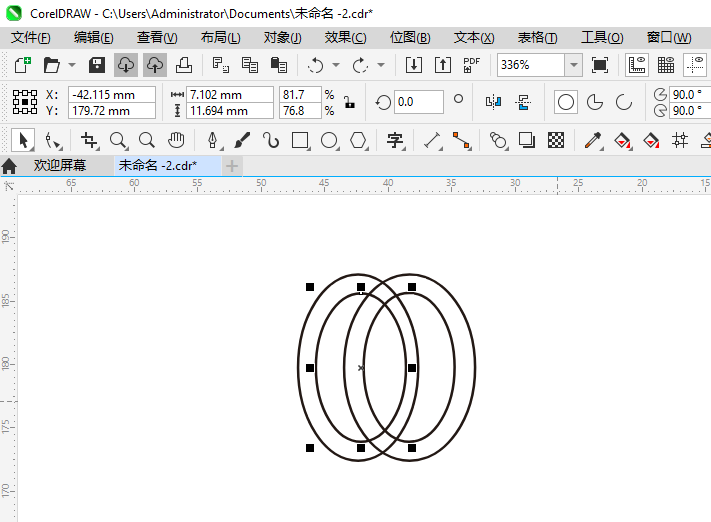
Task: Undo the last action
Action: (315, 65)
